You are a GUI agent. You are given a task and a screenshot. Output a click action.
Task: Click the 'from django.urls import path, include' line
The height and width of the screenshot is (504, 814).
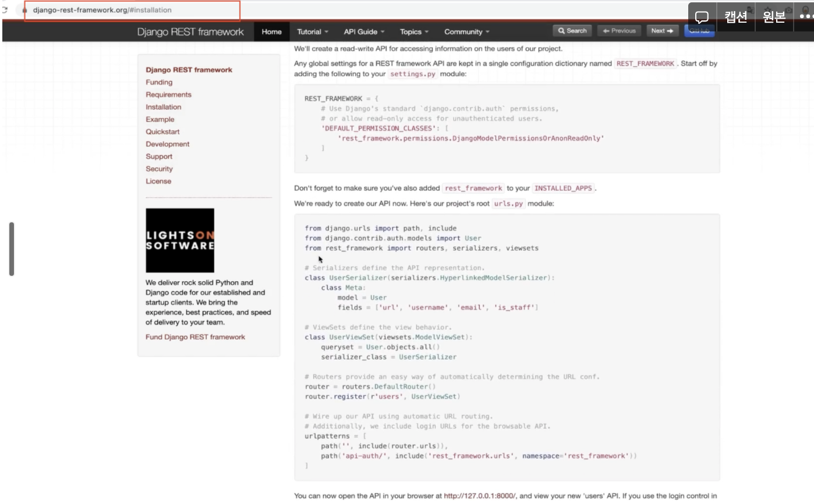click(380, 228)
